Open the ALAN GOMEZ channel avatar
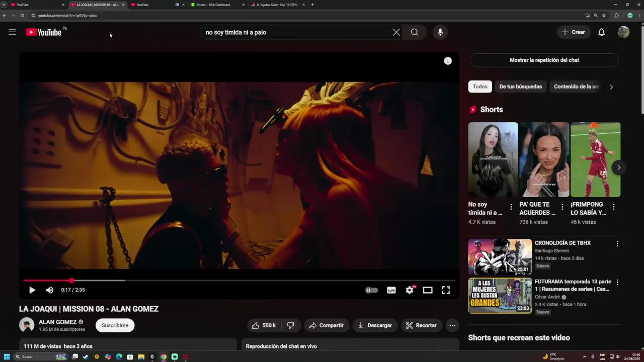The height and width of the screenshot is (362, 644). pyautogui.click(x=27, y=325)
